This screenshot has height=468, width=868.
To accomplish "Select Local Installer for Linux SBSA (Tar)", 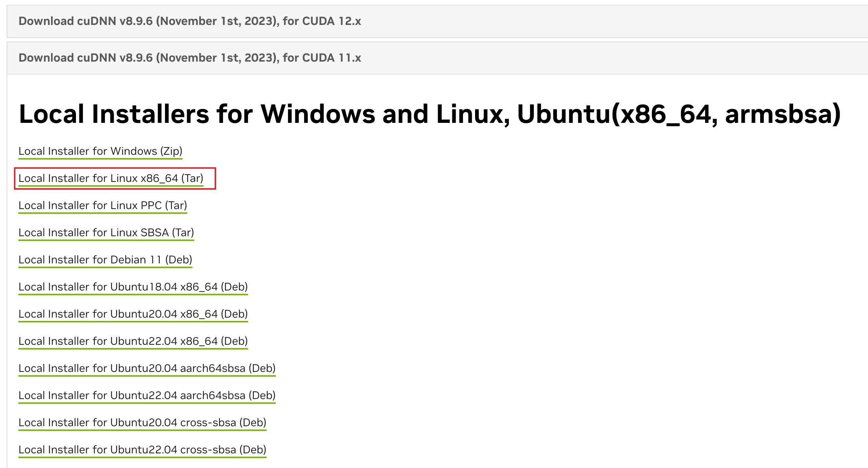I will click(x=106, y=233).
